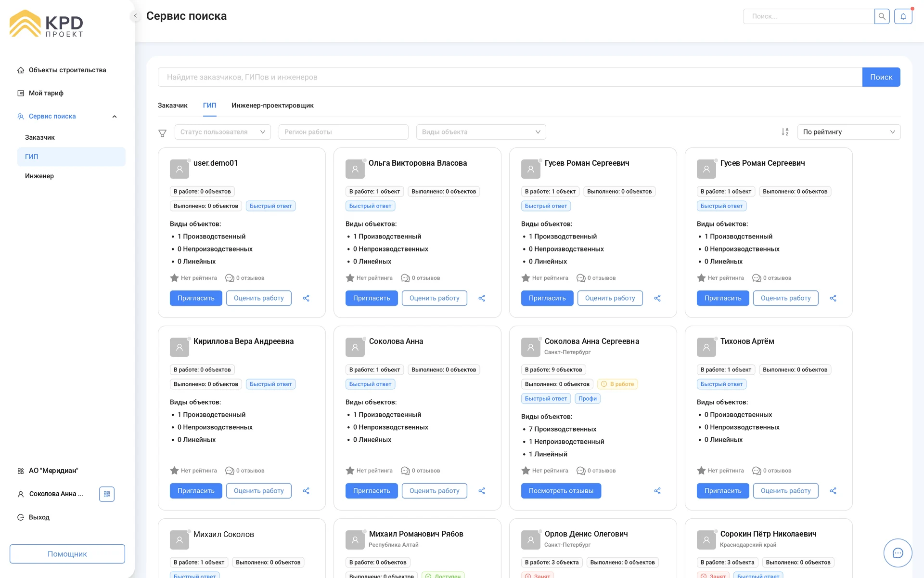Collapse the sidebar with arrow icon
The image size is (924, 578).
[x=135, y=16]
